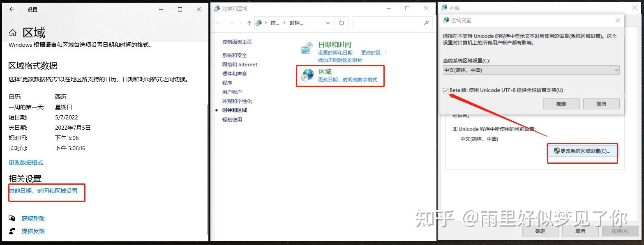This screenshot has height=245, width=644.
Task: Click the 长时间 value 下午 5:06:16
Action: tap(70, 148)
